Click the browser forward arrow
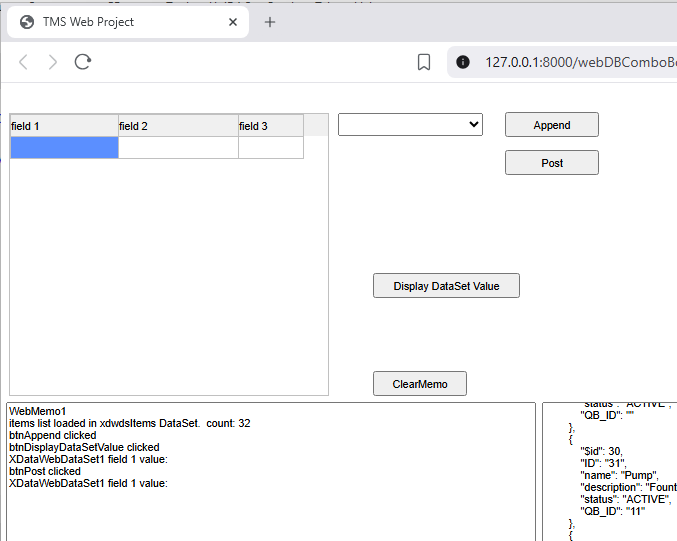The height and width of the screenshot is (541, 677). pyautogui.click(x=53, y=62)
